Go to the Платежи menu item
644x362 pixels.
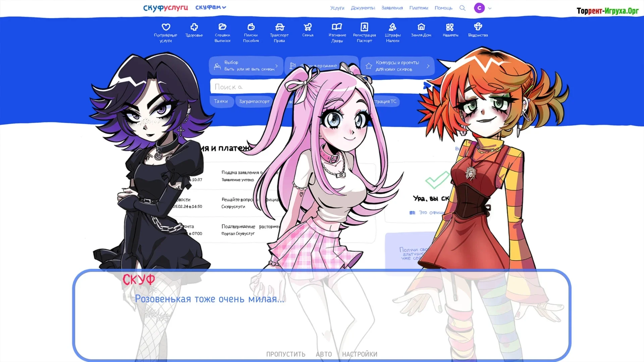point(419,8)
